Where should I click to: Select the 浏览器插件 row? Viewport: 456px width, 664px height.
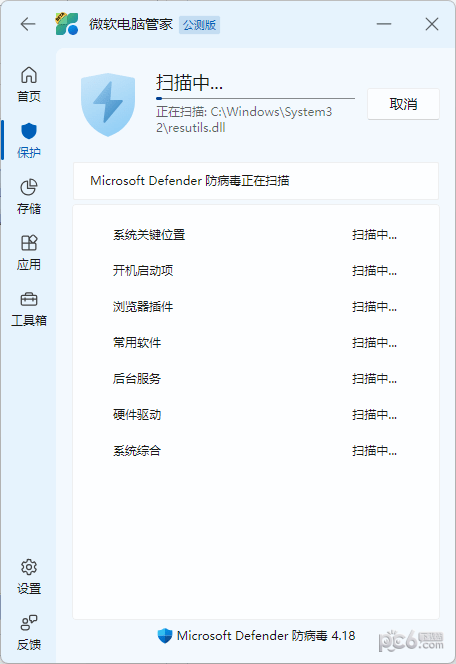(256, 307)
